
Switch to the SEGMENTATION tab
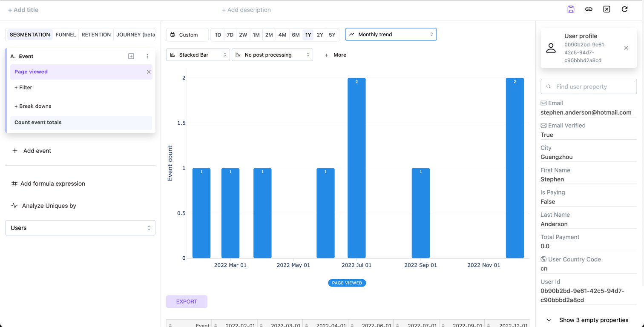(x=30, y=34)
